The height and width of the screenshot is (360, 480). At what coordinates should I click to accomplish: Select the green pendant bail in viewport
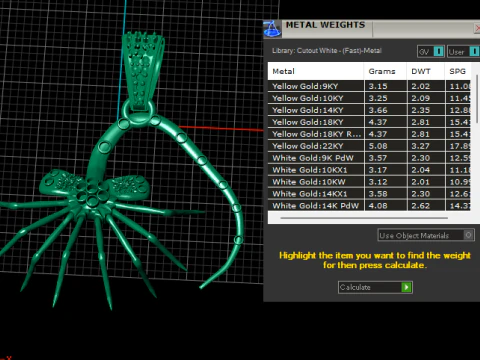coord(143,70)
